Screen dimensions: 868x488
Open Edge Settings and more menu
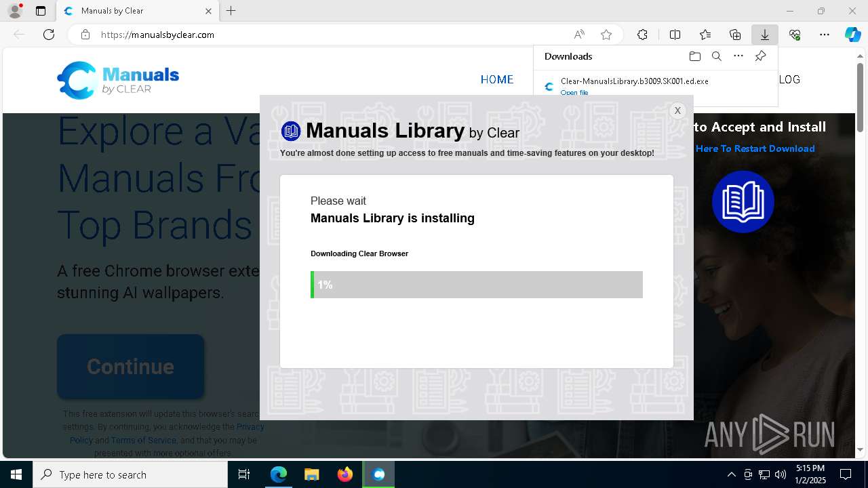coord(825,35)
